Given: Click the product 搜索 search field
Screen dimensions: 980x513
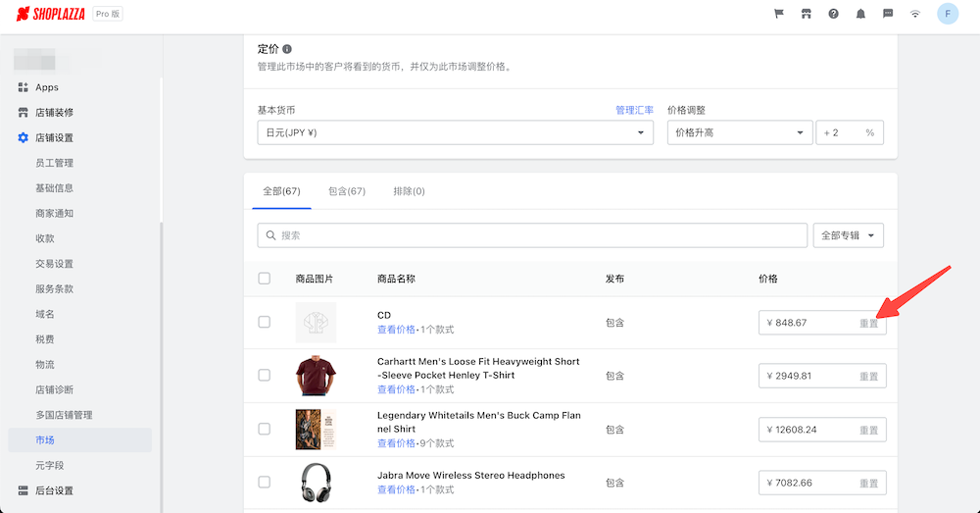Looking at the screenshot, I should pyautogui.click(x=532, y=235).
